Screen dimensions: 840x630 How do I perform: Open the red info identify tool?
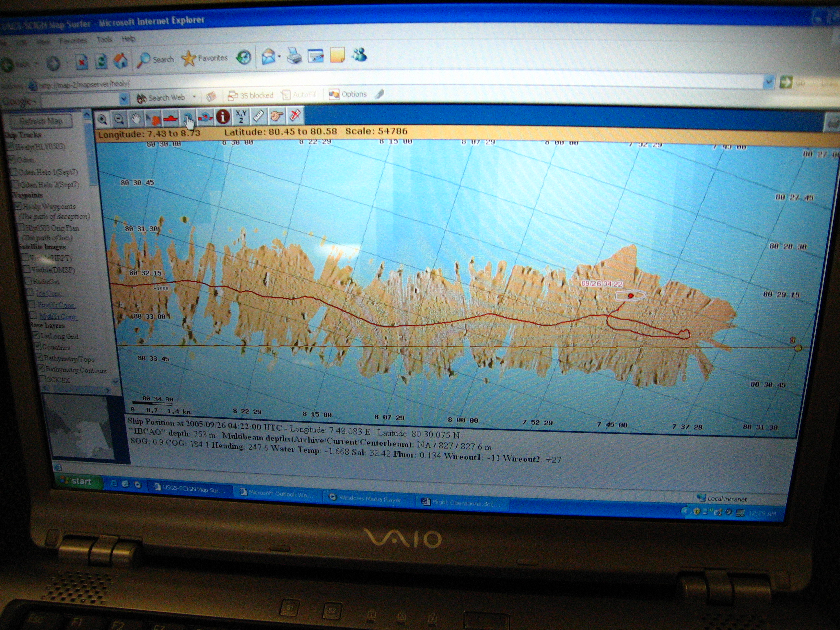223,117
